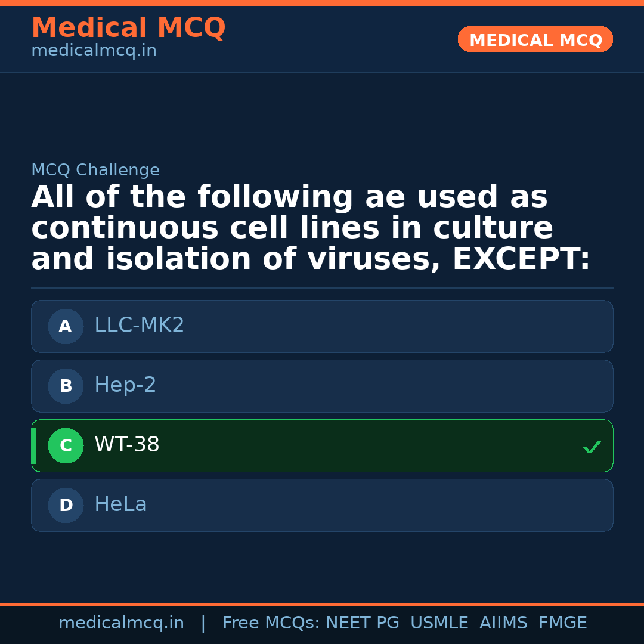Viewport: 644px width, 644px height.
Task: Pick the WT-38 answer text
Action: 126,445
